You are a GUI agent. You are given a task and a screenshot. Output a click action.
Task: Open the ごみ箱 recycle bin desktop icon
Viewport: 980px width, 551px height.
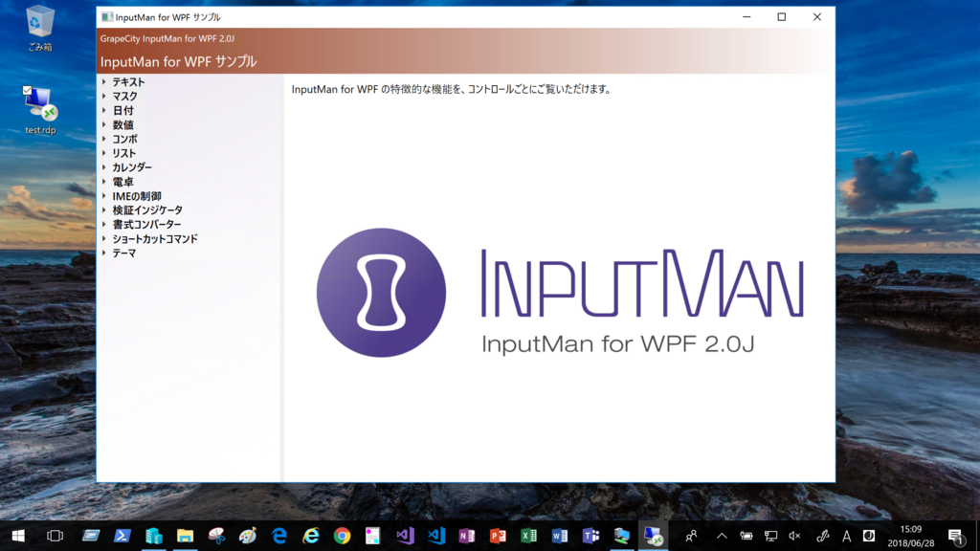[x=40, y=29]
